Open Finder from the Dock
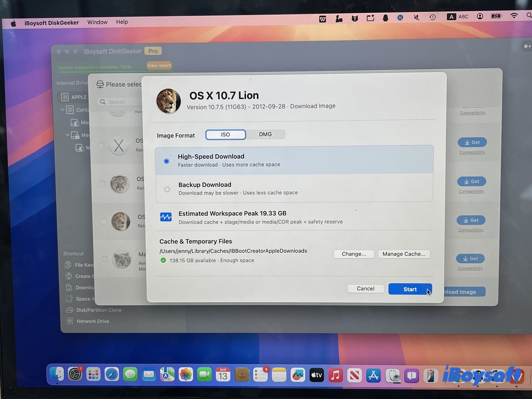The width and height of the screenshot is (532, 399). 56,375
